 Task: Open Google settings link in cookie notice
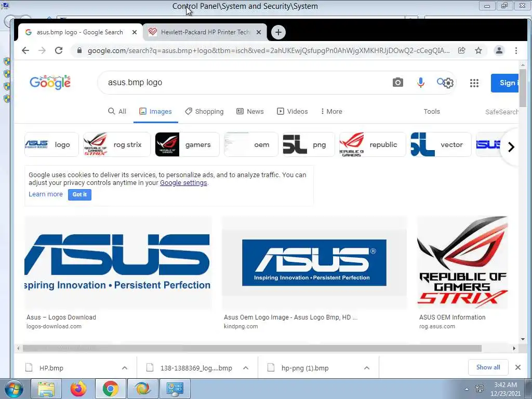(x=183, y=183)
